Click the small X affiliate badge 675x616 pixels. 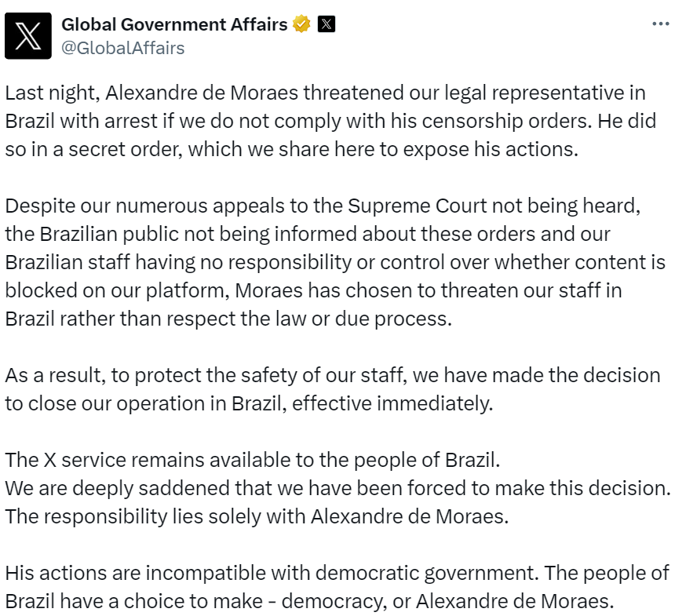pos(327,24)
